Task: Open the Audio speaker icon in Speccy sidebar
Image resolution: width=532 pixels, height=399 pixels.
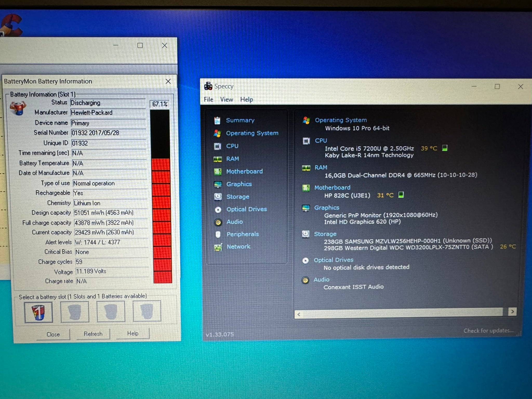Action: (x=218, y=222)
